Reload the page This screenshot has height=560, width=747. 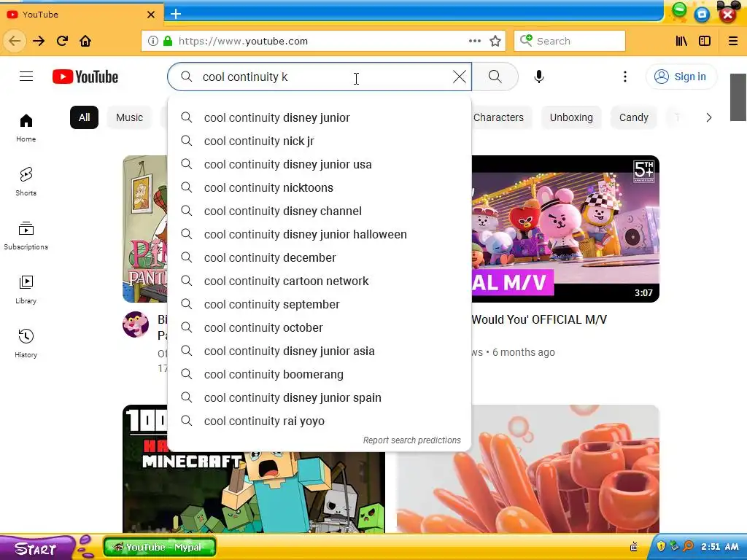click(x=62, y=41)
